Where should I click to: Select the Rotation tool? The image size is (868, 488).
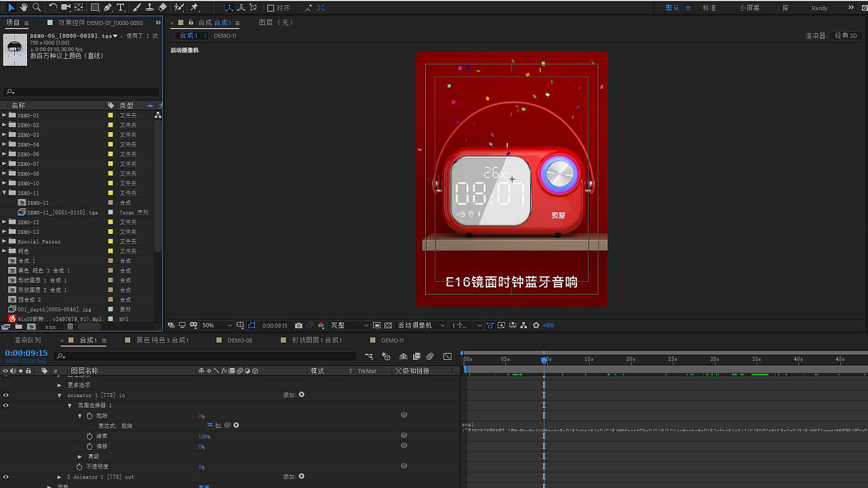pyautogui.click(x=53, y=7)
